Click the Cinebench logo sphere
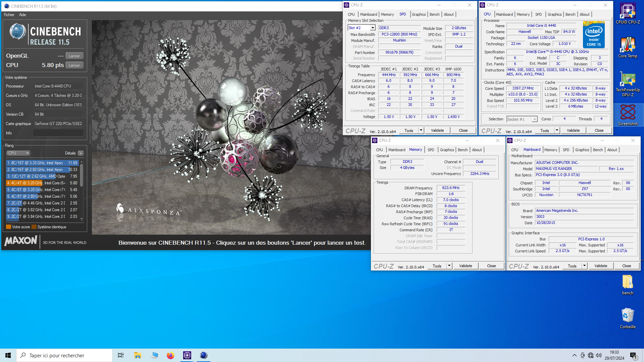644x362 pixels. (17, 32)
